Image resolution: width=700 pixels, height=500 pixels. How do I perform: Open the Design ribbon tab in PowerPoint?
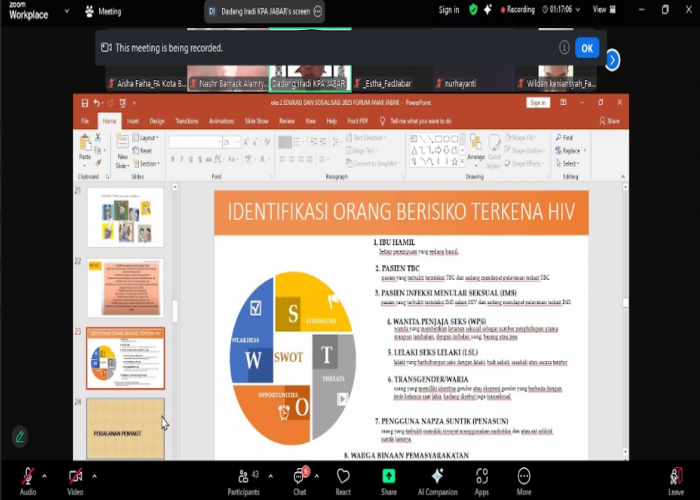pyautogui.click(x=157, y=120)
